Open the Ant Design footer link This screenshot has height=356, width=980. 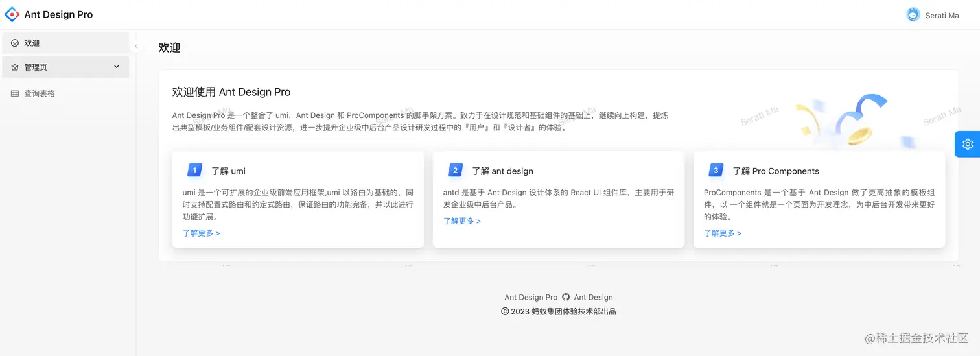(593, 297)
